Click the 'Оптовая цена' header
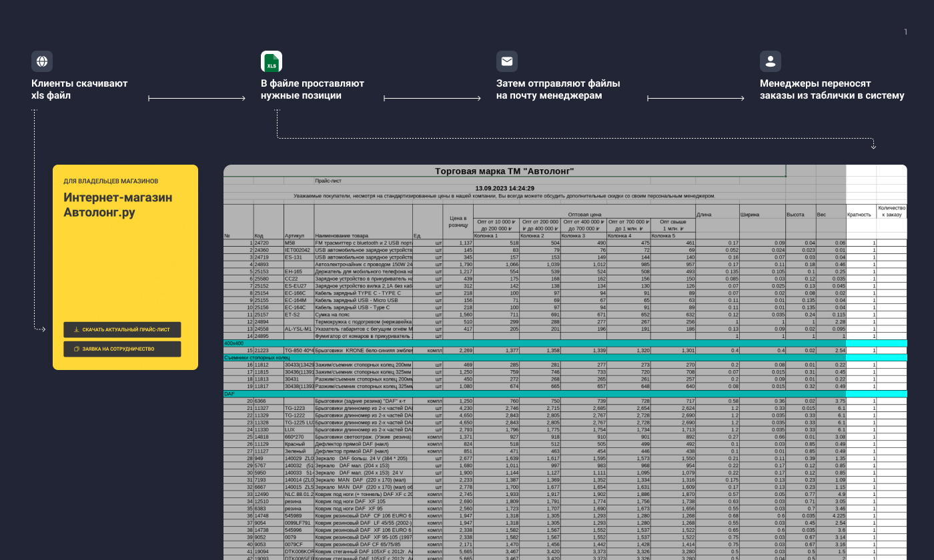Screen dimensions: 934x560 [x=584, y=215]
